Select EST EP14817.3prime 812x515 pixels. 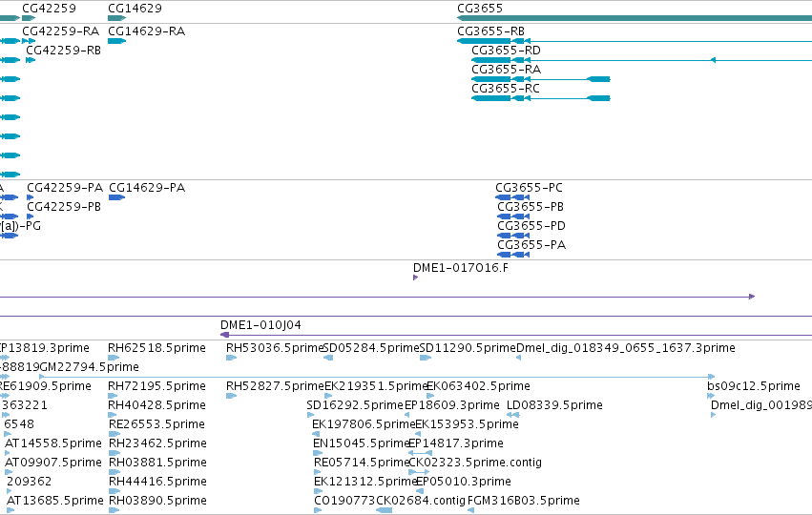pyautogui.click(x=456, y=443)
